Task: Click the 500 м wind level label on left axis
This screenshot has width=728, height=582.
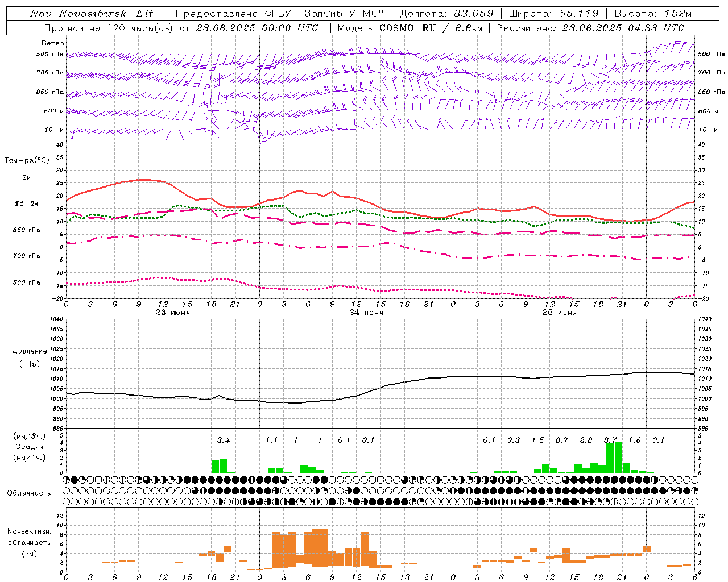Action: click(55, 111)
